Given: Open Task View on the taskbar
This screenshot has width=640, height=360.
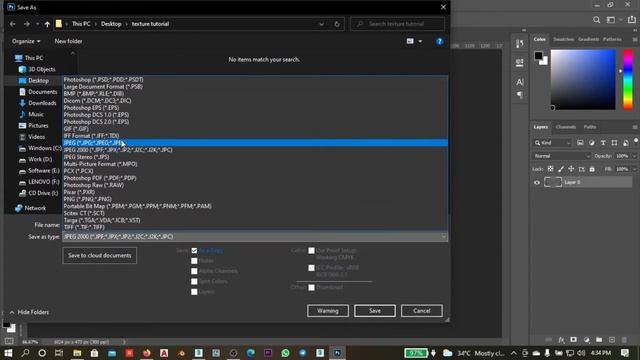Looking at the screenshot, I should point(59,353).
